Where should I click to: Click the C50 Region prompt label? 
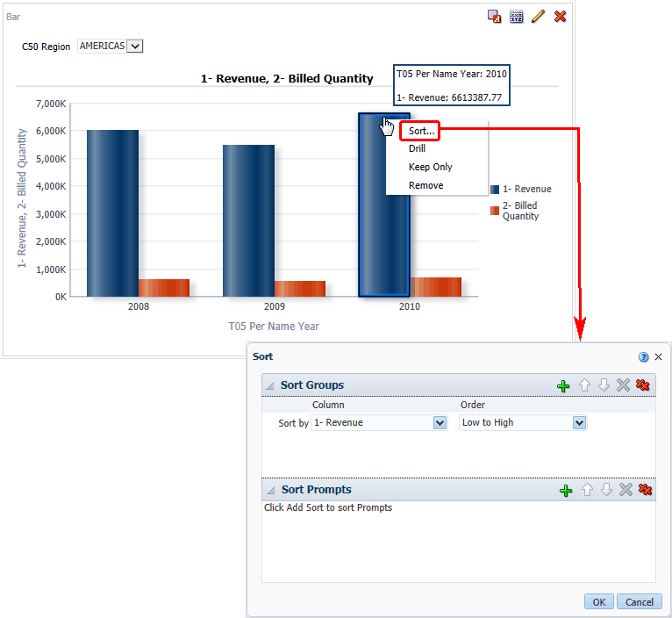(46, 47)
